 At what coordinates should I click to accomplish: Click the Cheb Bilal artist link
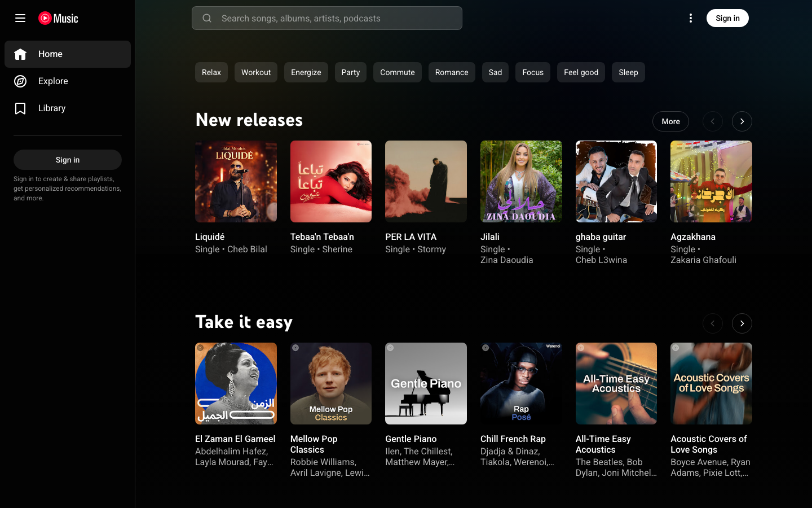(247, 249)
